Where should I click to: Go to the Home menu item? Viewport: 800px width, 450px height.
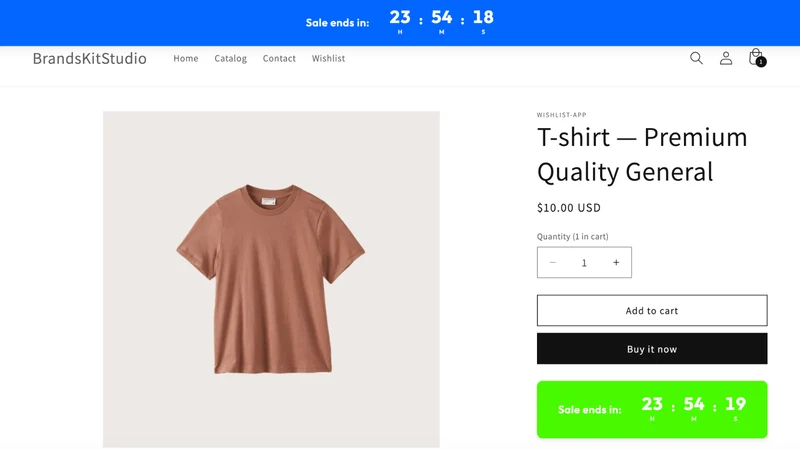pyautogui.click(x=186, y=58)
